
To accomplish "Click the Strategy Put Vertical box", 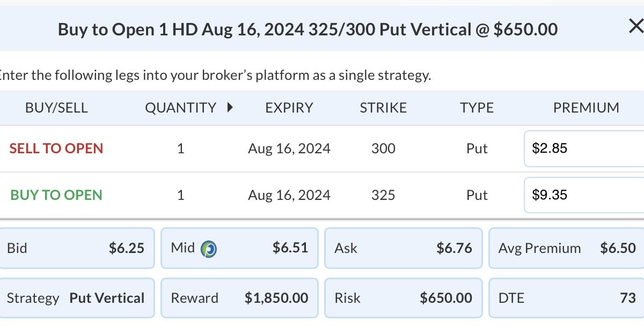I will tap(76, 298).
